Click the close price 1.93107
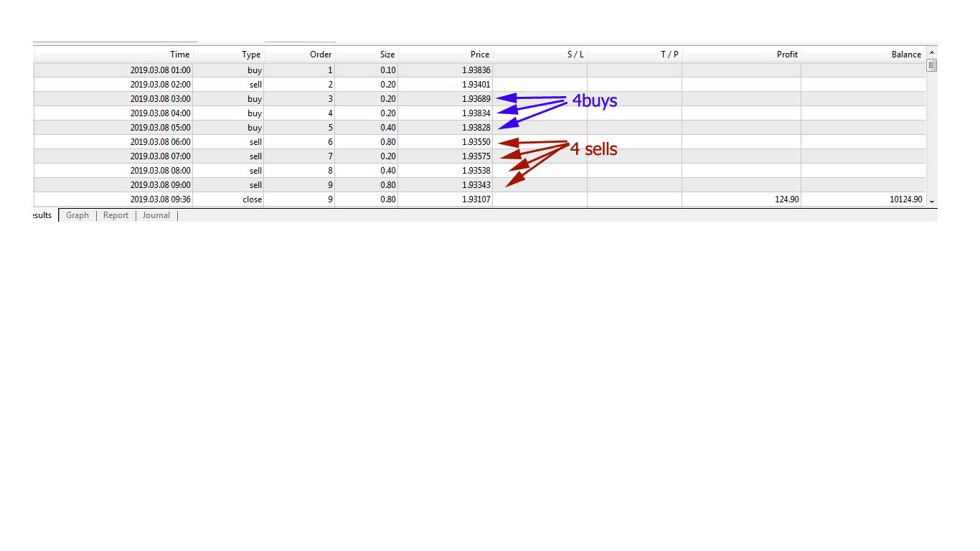The width and height of the screenshot is (980, 551). [476, 199]
